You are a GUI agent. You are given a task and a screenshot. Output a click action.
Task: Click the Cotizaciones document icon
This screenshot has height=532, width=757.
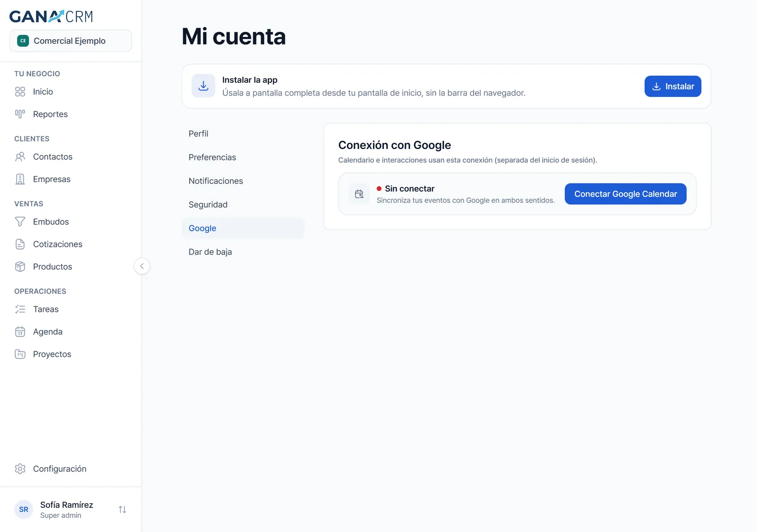pos(20,244)
